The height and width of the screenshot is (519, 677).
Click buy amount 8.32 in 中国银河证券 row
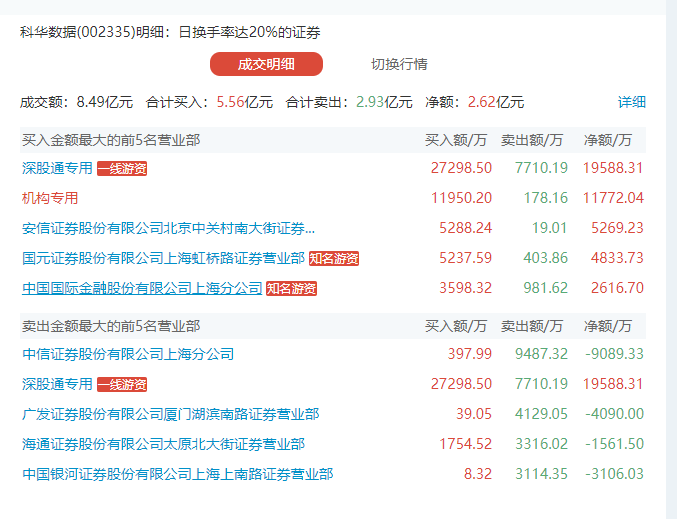(478, 474)
